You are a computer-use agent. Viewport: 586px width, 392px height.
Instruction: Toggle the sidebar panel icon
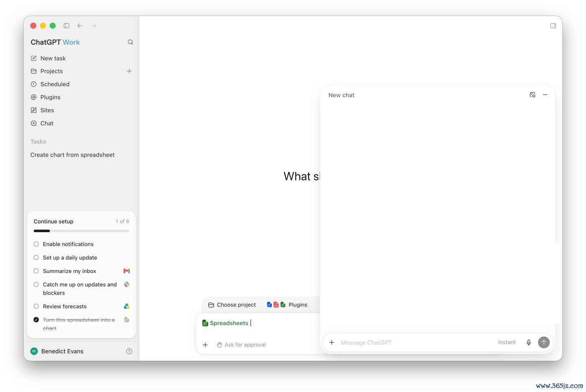[66, 26]
